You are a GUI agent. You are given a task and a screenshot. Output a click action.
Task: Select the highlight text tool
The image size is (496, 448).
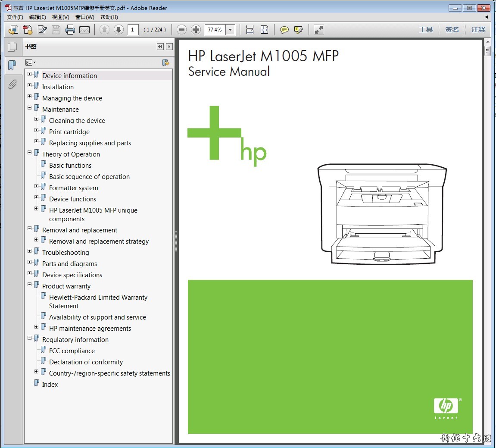click(298, 30)
